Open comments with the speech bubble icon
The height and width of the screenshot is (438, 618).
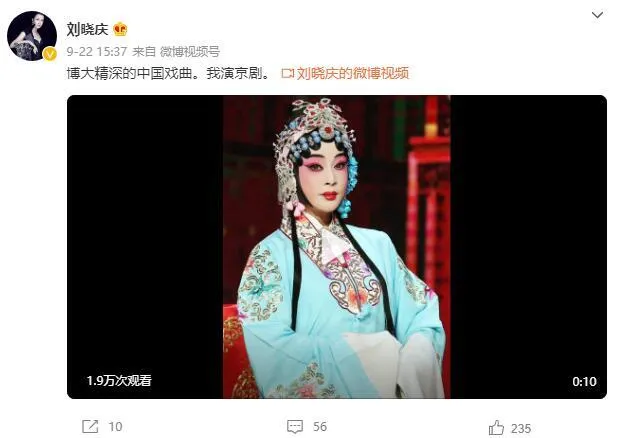(295, 427)
